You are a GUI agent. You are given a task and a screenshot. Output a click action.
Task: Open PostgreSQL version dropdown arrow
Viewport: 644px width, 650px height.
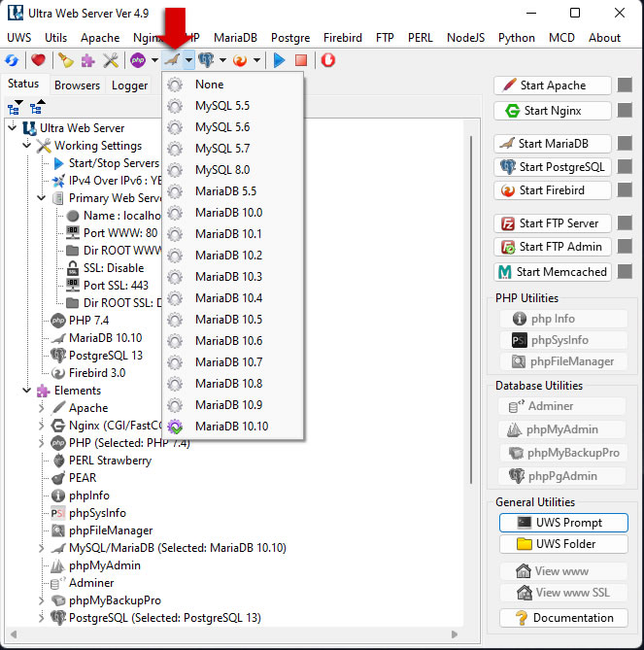point(222,60)
